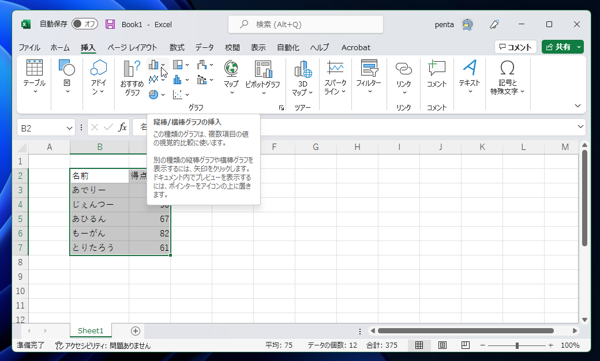Collapse the ribbon using the chevron
Image resolution: width=600 pixels, height=361 pixels.
click(578, 106)
